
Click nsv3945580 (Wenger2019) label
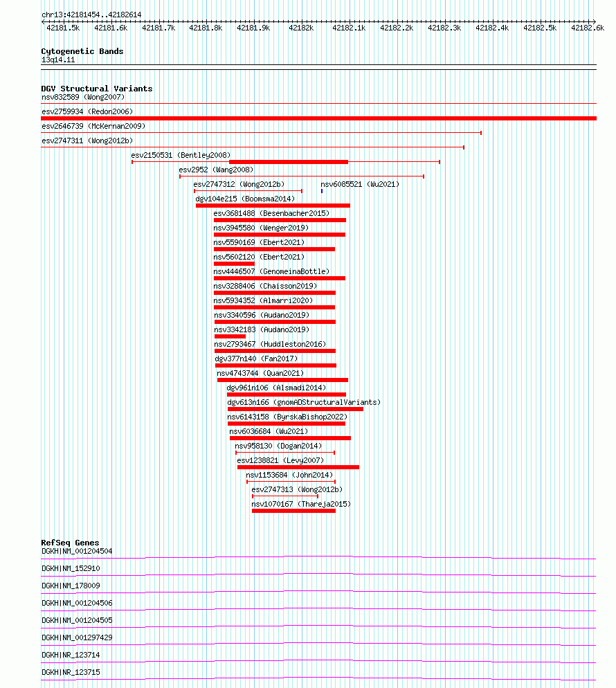coord(261,228)
